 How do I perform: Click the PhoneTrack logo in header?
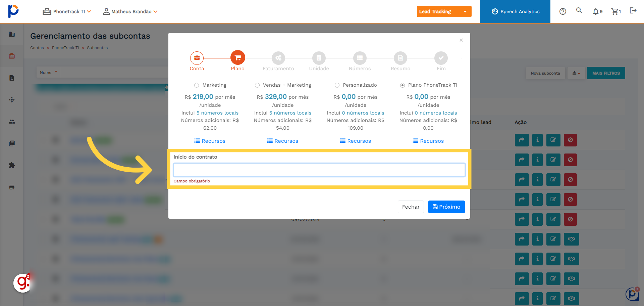pos(13,11)
